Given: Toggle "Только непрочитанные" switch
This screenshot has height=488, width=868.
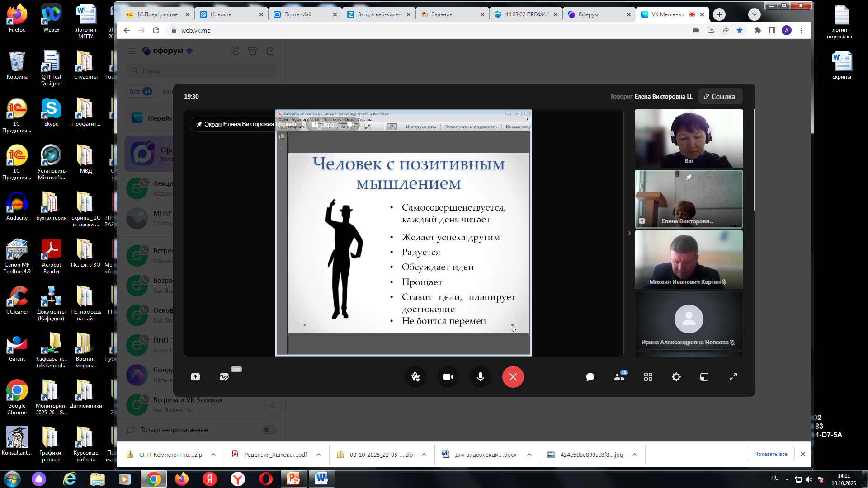Looking at the screenshot, I should 269,430.
